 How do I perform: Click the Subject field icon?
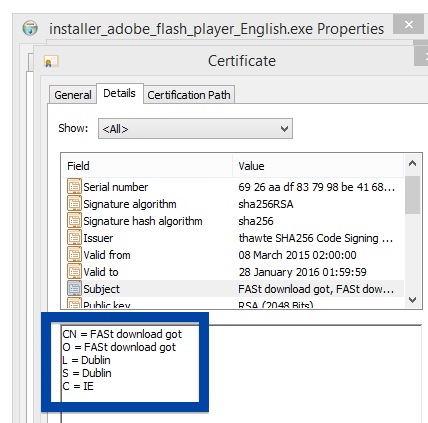(x=74, y=288)
